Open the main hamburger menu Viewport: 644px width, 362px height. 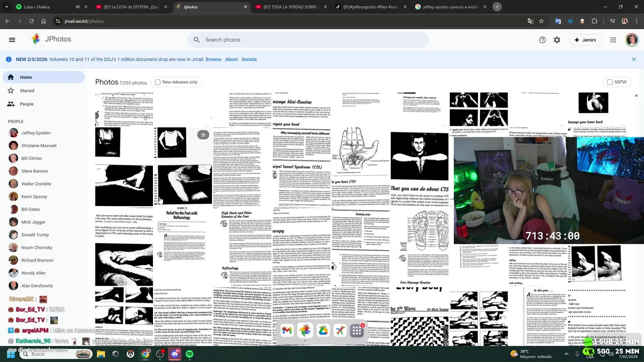click(x=12, y=40)
